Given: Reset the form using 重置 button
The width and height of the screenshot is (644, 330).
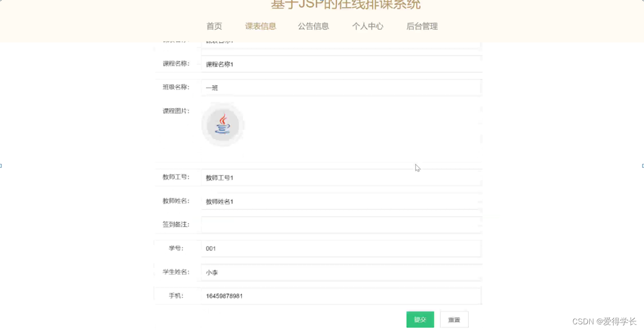Looking at the screenshot, I should pos(454,320).
